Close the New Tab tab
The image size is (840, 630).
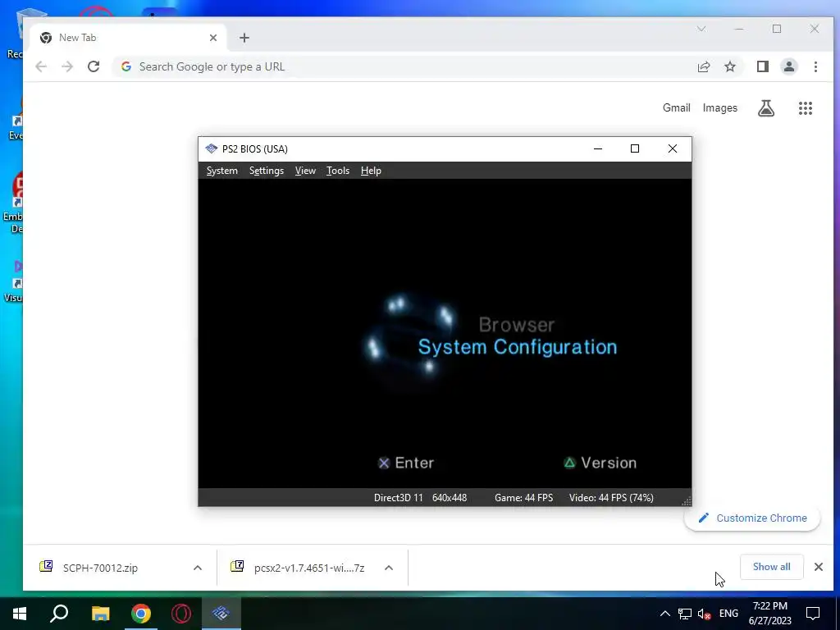213,38
